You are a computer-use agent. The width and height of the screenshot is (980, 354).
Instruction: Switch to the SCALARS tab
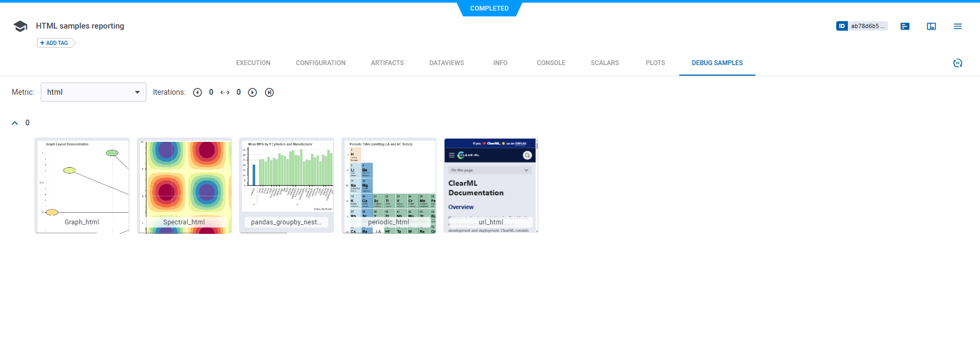[x=605, y=63]
